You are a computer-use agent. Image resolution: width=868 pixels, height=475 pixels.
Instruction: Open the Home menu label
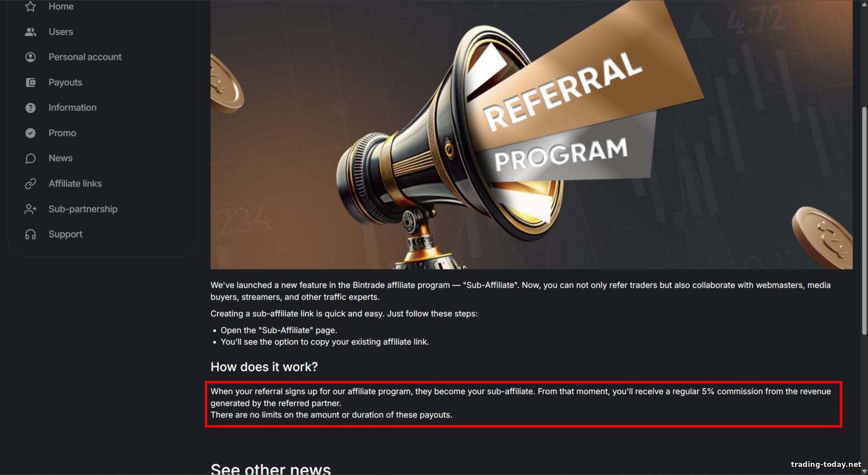pyautogui.click(x=61, y=6)
